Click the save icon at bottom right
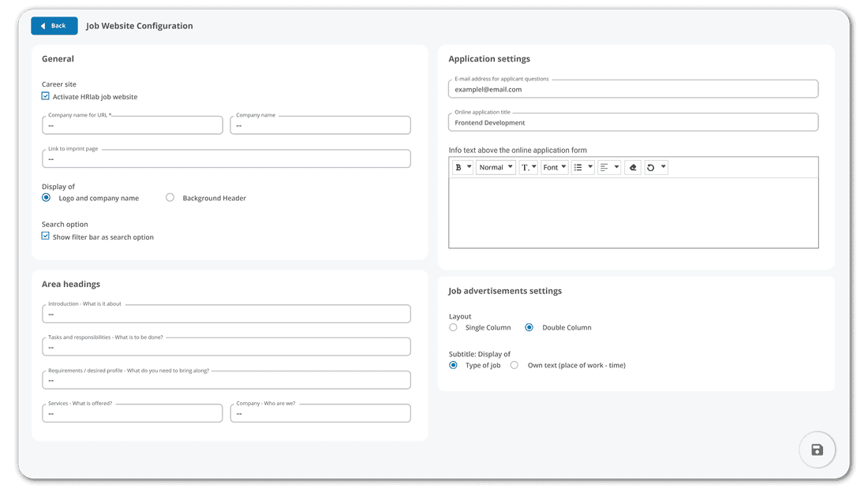Viewport: 868px width, 488px height. 817,449
